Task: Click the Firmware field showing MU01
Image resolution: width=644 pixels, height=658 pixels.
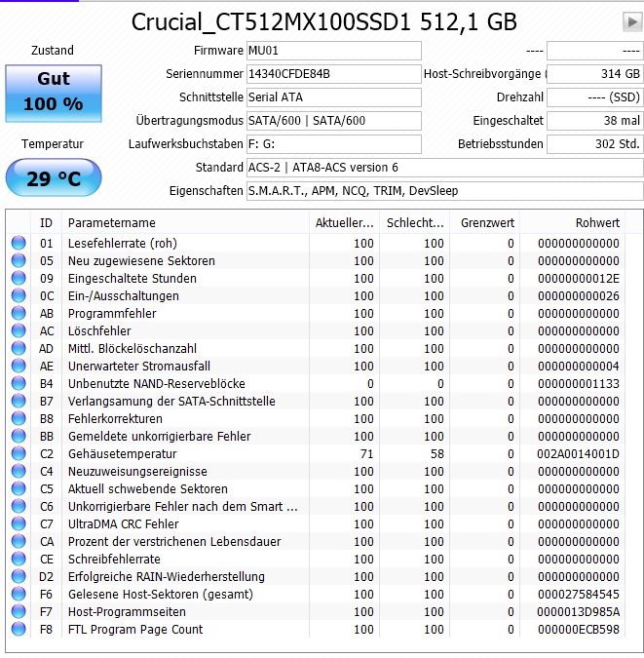Action: coord(334,51)
